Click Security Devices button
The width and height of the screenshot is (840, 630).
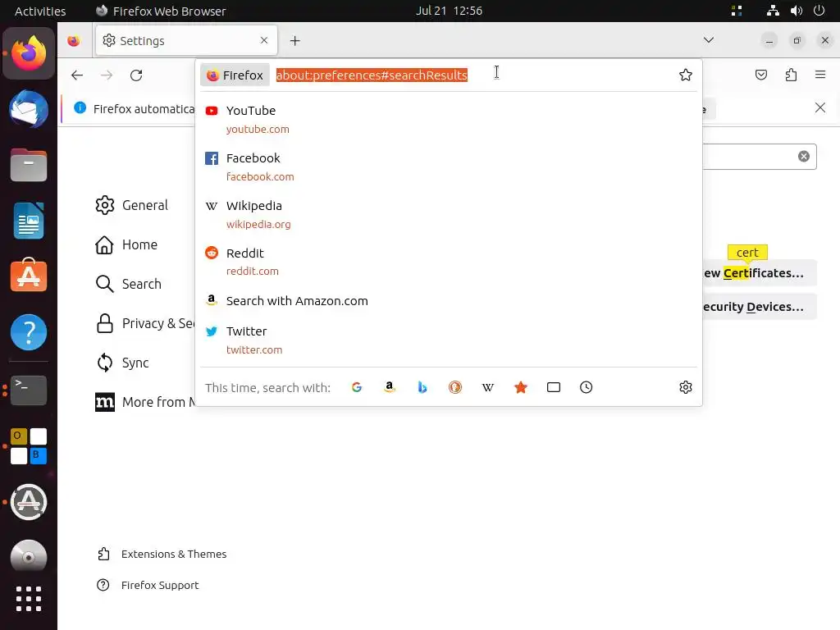point(760,307)
